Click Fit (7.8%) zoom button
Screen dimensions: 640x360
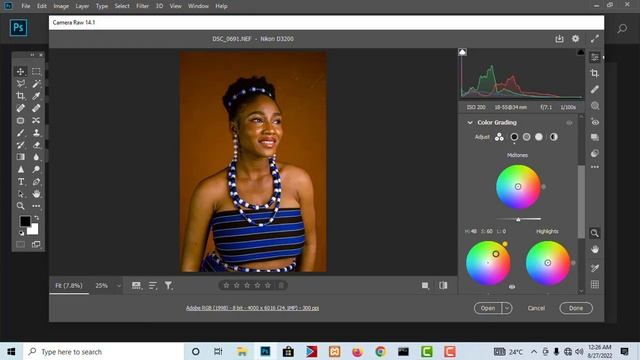(69, 286)
